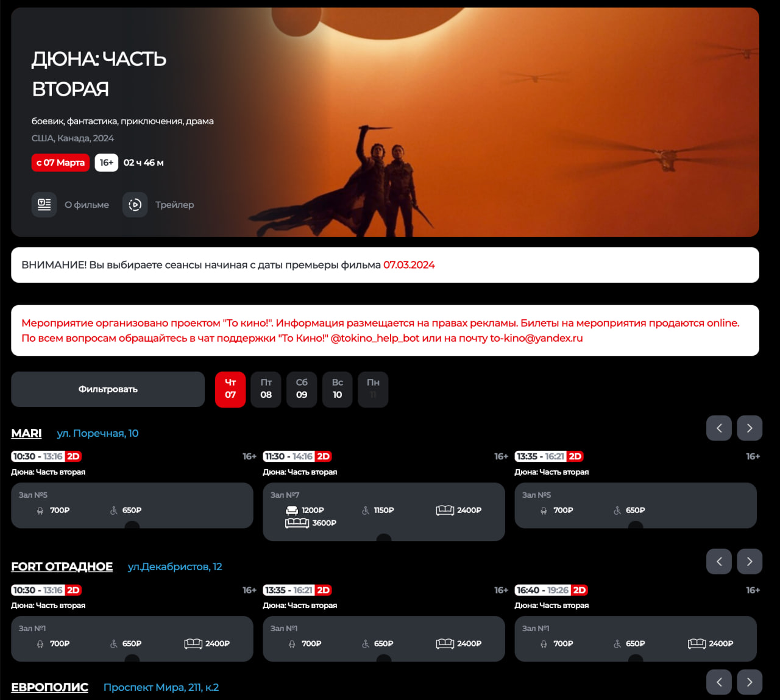Viewport: 780px width, 700px height.
Task: Click duration text 02 ч 46 м
Action: point(143,163)
